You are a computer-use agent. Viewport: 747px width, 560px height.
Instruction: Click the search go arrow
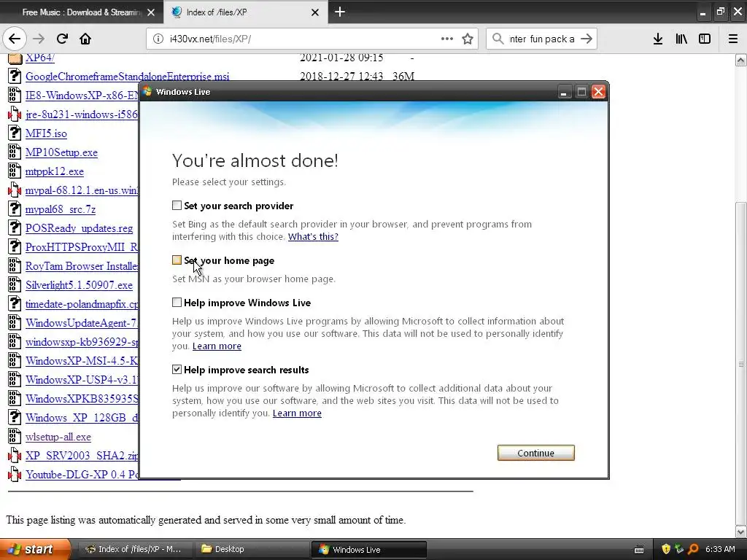pos(587,39)
